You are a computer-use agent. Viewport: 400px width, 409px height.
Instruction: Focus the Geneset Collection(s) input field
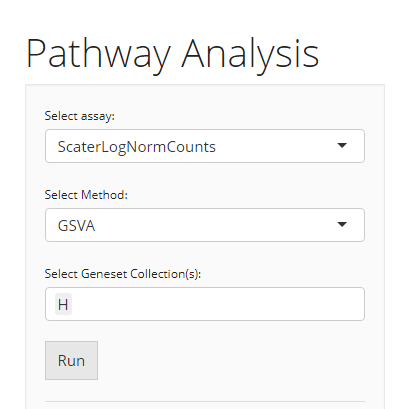pyautogui.click(x=205, y=304)
